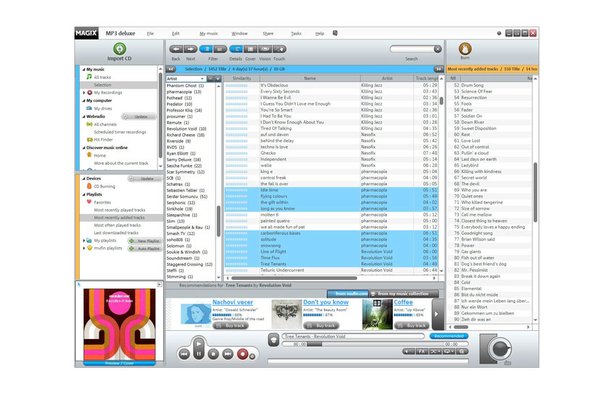This screenshot has width=600, height=395.
Task: Collapse the Playlists section
Action: [x=83, y=194]
